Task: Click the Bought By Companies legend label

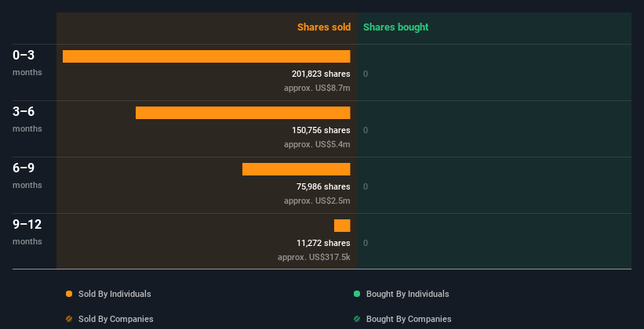Action: [x=409, y=319]
